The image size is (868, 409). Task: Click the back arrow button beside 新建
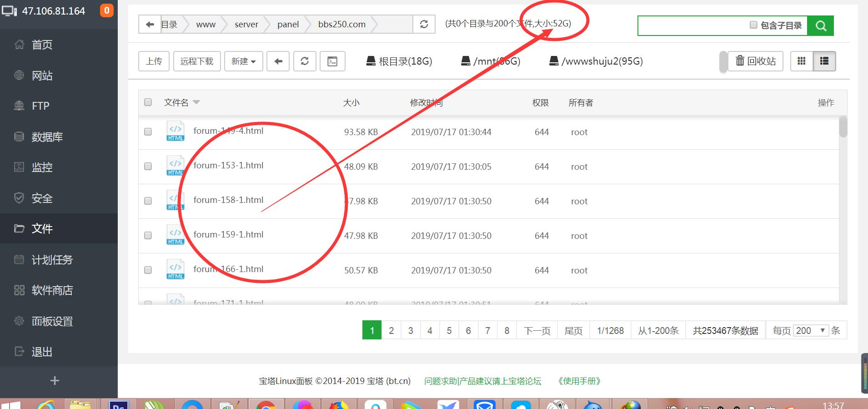[x=278, y=61]
